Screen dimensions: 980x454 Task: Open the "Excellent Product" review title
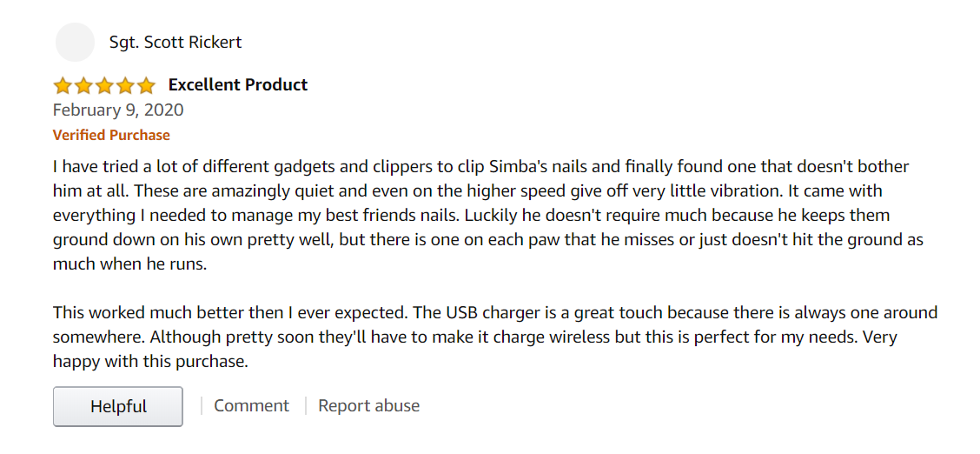pyautogui.click(x=238, y=84)
